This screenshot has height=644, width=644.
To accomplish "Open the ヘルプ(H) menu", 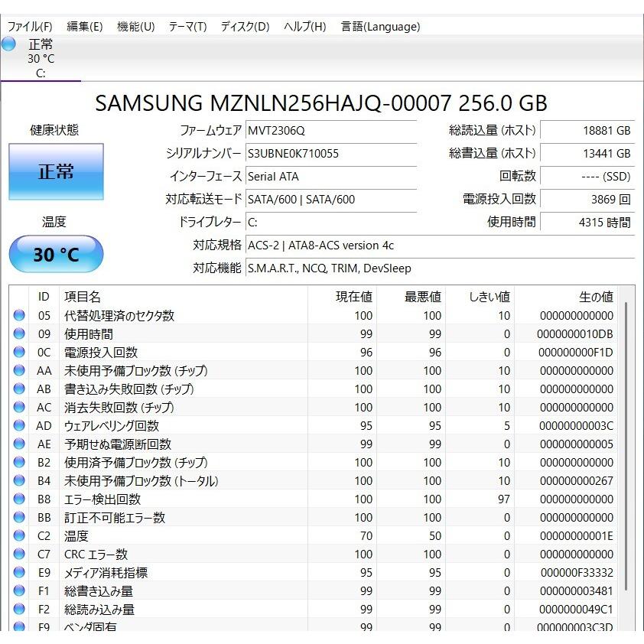I will [x=304, y=26].
